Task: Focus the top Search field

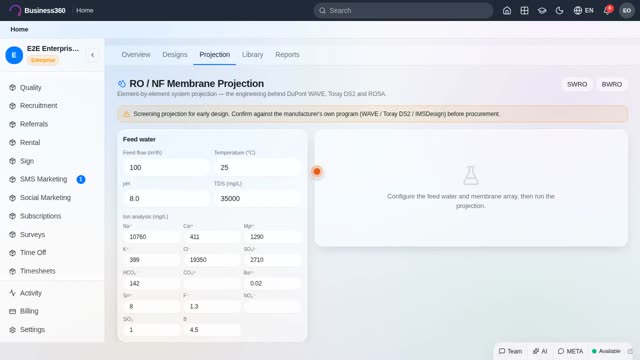Action: [403, 11]
